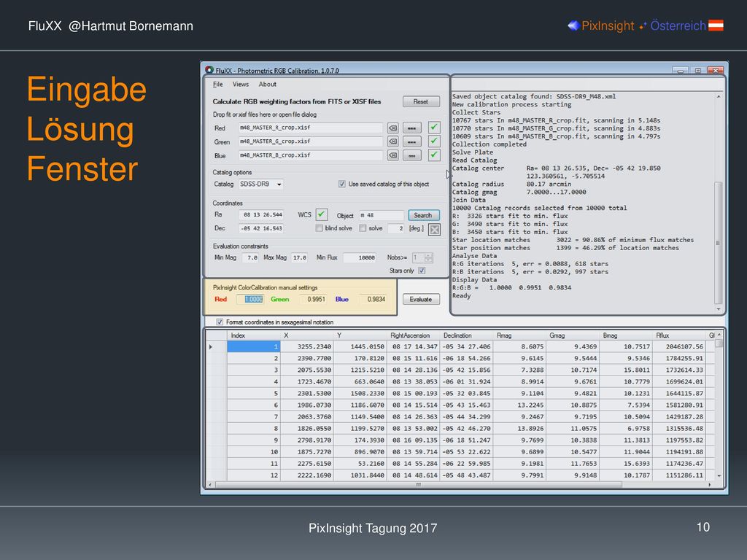
Task: Click the Object name field 'm 48'
Action: [381, 215]
